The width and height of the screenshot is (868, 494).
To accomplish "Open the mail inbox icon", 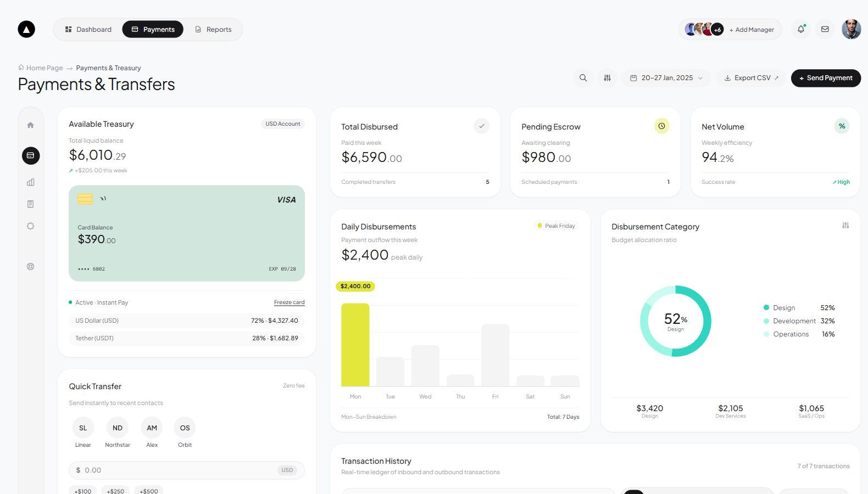I will (825, 30).
